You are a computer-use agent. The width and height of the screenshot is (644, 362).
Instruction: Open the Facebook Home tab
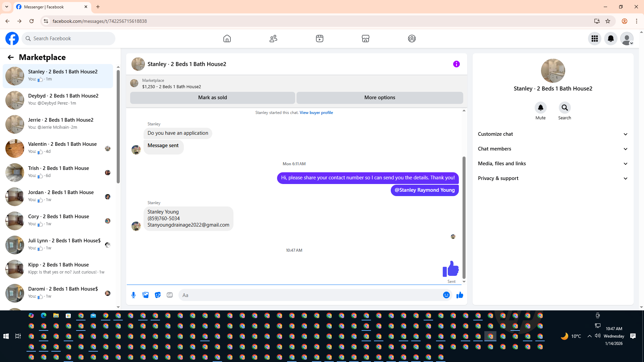coord(227,39)
